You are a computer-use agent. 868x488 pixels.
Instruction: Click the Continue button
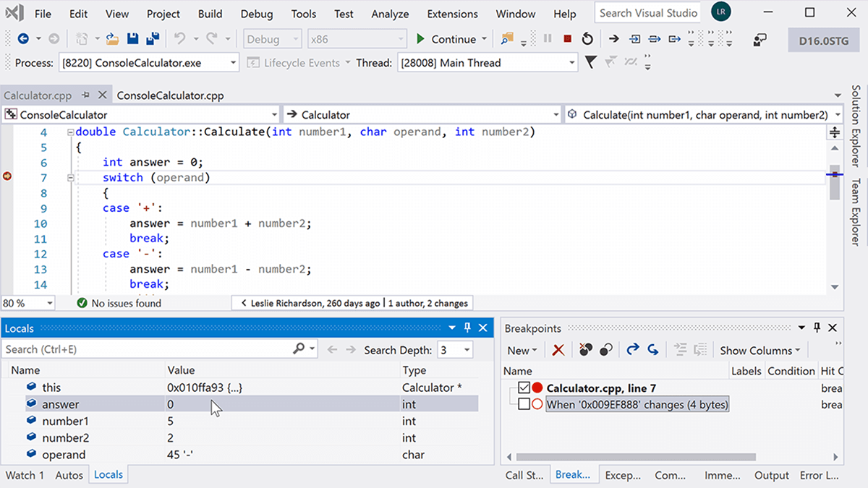click(446, 39)
